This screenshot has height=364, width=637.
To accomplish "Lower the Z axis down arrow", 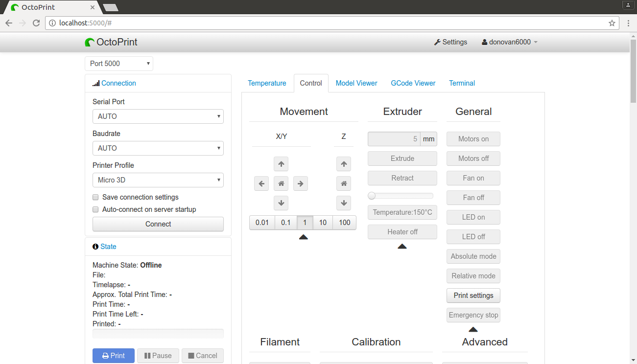I will click(344, 203).
